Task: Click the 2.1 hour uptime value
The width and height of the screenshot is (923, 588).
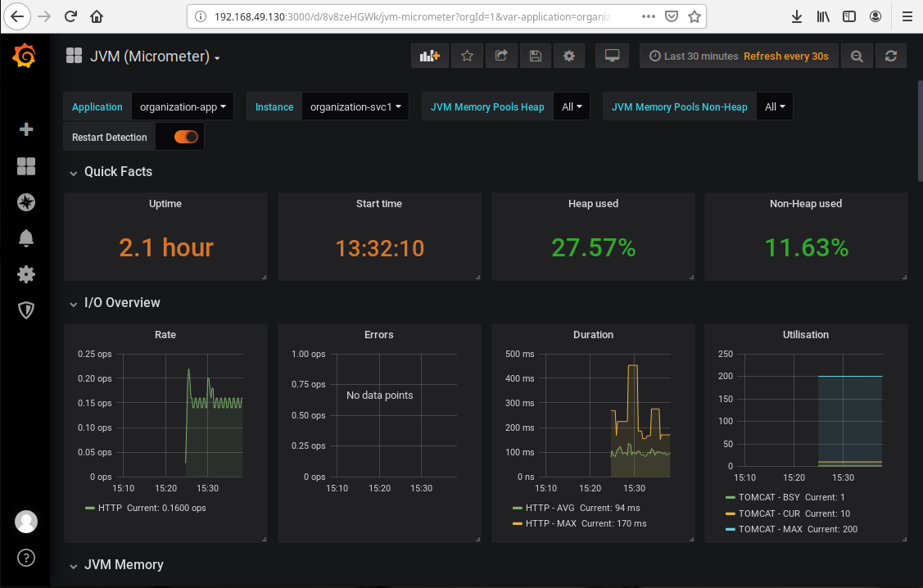Action: pyautogui.click(x=166, y=247)
